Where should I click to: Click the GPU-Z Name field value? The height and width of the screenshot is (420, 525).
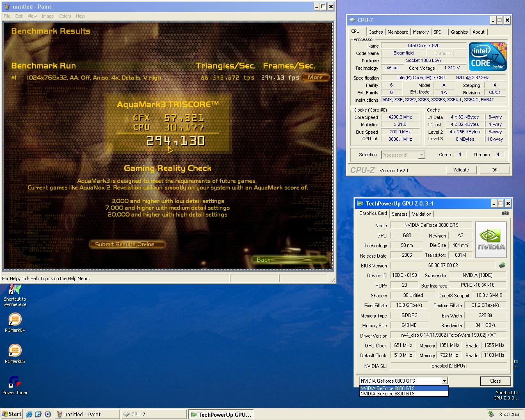point(431,225)
